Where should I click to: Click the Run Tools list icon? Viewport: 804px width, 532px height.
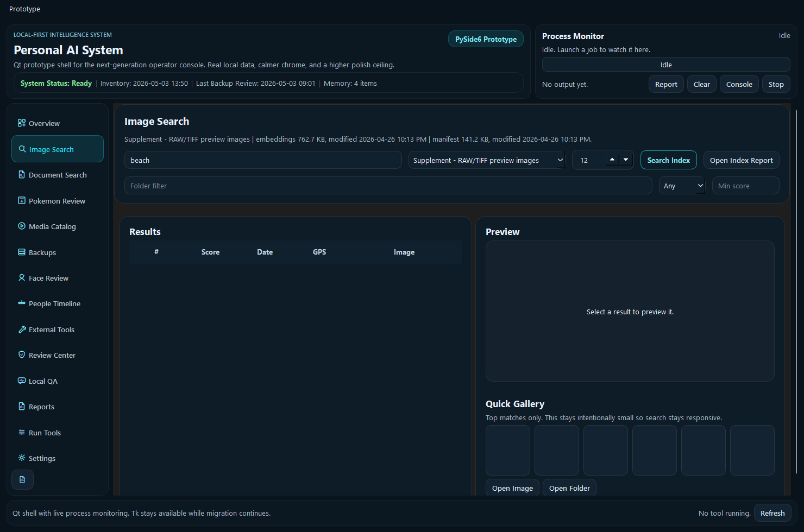[22, 432]
